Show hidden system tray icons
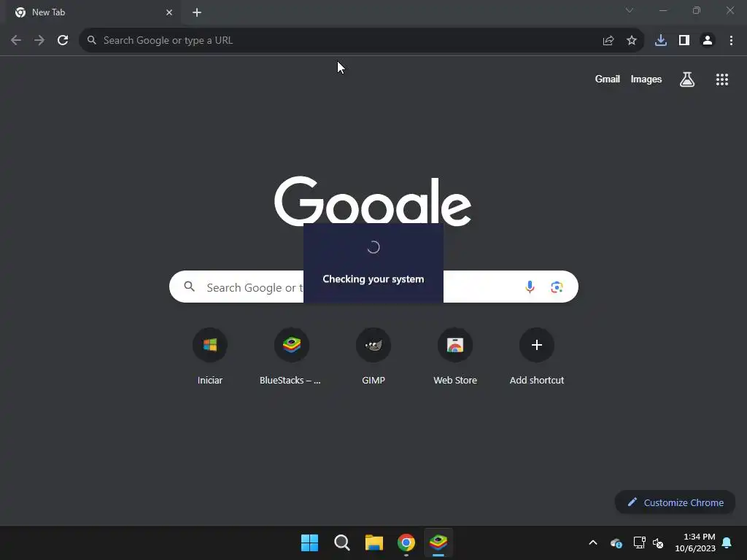The image size is (747, 560). pyautogui.click(x=592, y=542)
